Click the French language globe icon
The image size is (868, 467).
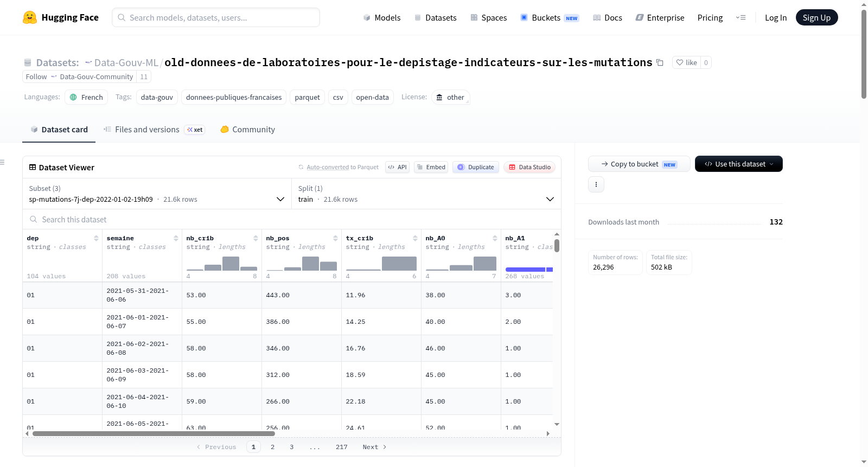(73, 97)
